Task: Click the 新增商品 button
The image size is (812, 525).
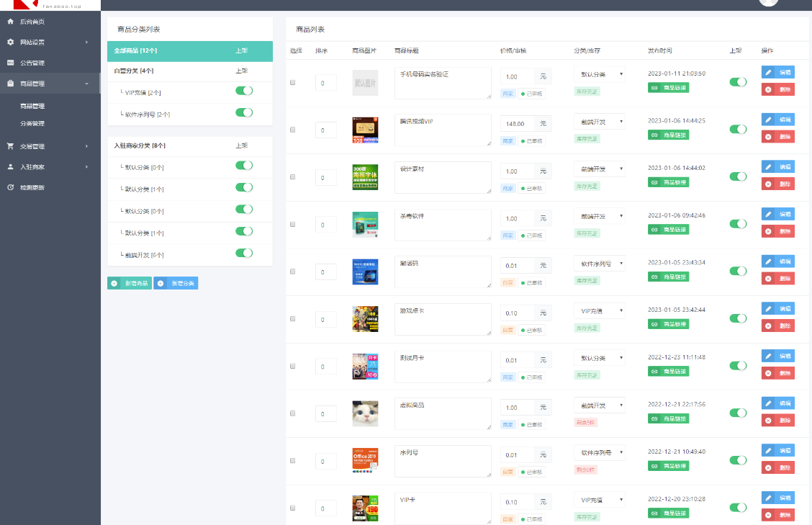Action: click(x=130, y=283)
